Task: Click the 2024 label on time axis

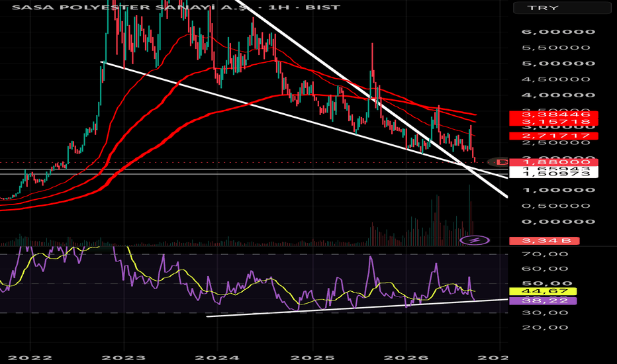Action: point(217,357)
